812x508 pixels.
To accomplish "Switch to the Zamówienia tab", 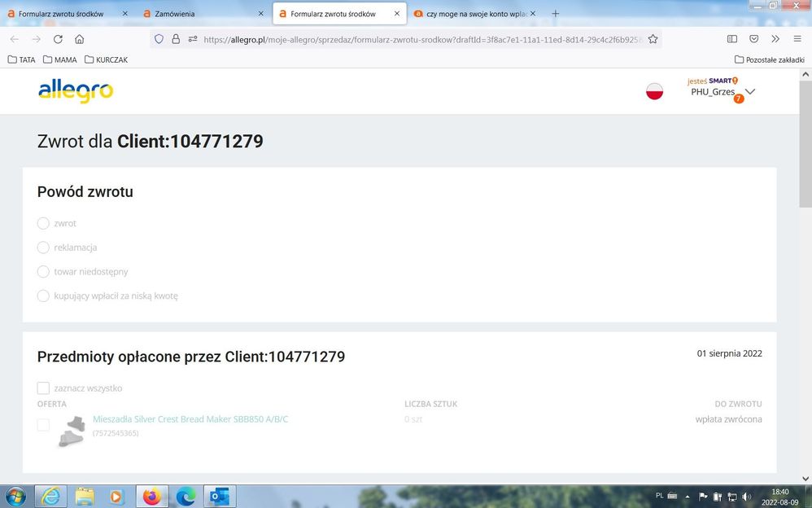I will [x=202, y=14].
